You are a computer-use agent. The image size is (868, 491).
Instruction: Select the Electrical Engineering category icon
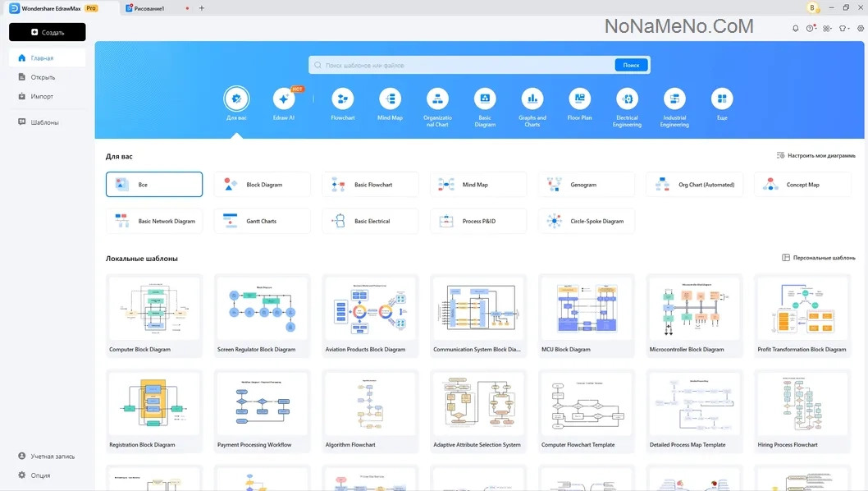(x=627, y=99)
